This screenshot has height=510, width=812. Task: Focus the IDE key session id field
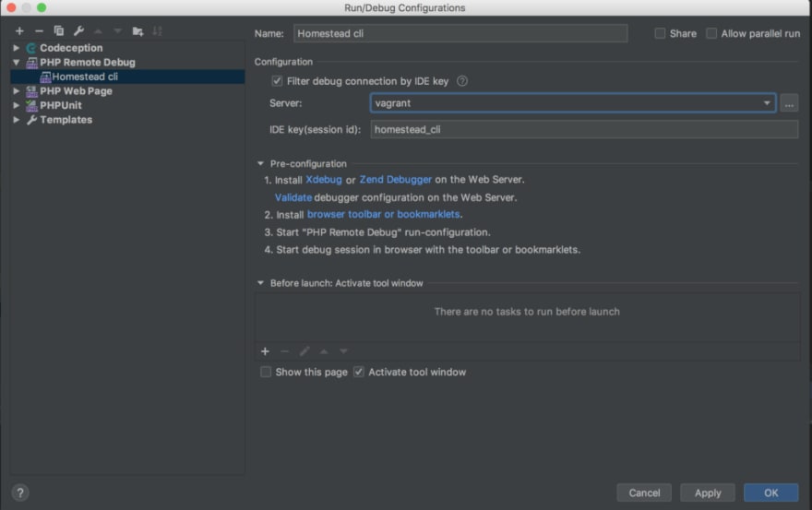point(584,129)
